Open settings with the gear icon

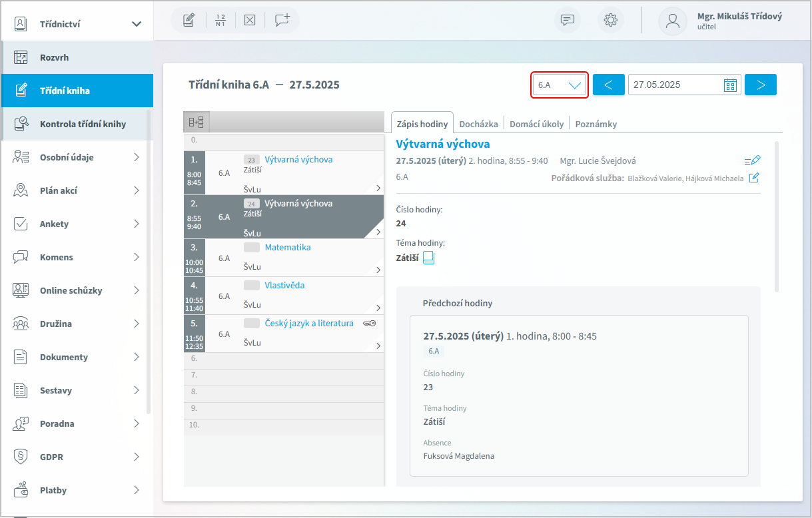click(x=610, y=20)
